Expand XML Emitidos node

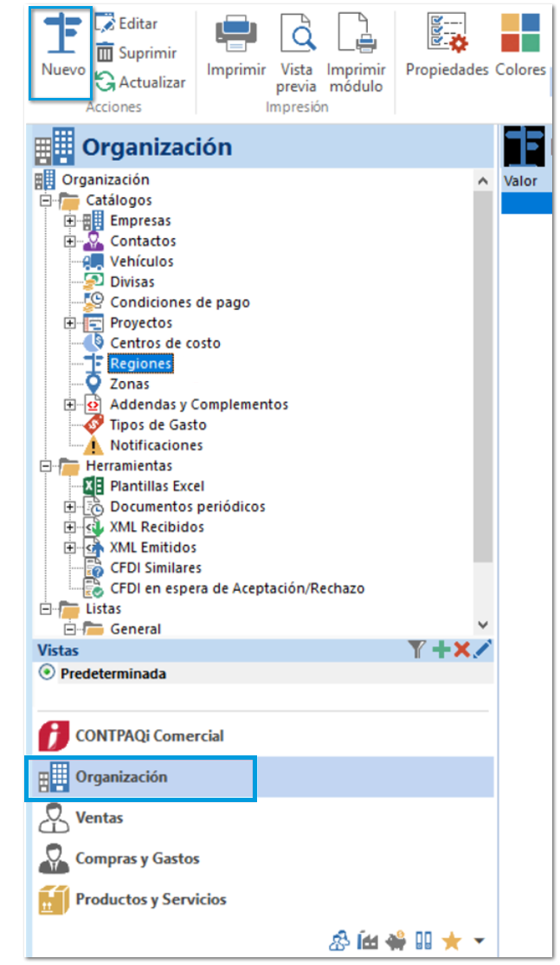(x=70, y=547)
